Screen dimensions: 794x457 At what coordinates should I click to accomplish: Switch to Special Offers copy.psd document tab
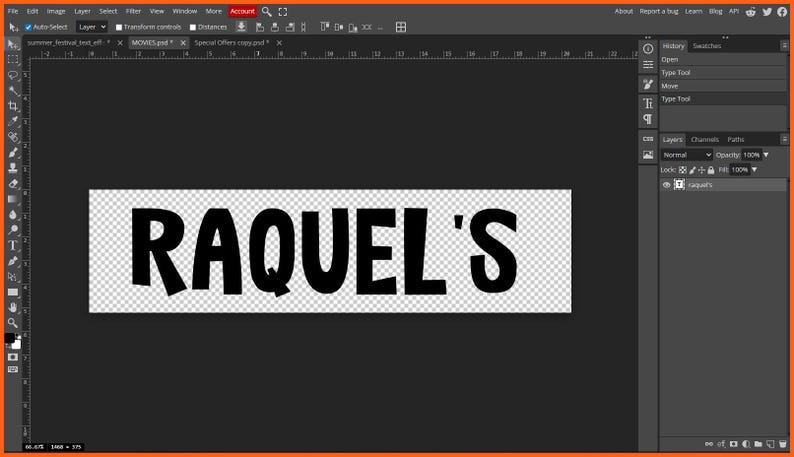[232, 43]
